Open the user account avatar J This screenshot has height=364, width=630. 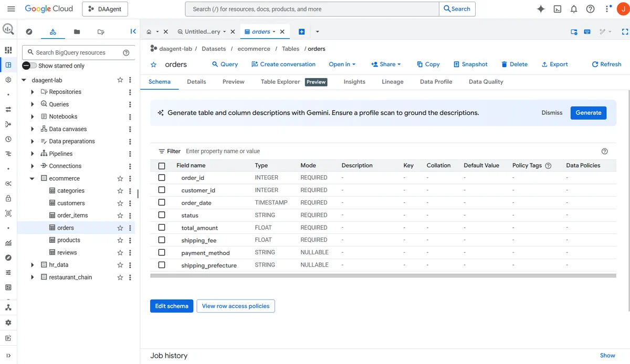click(623, 9)
